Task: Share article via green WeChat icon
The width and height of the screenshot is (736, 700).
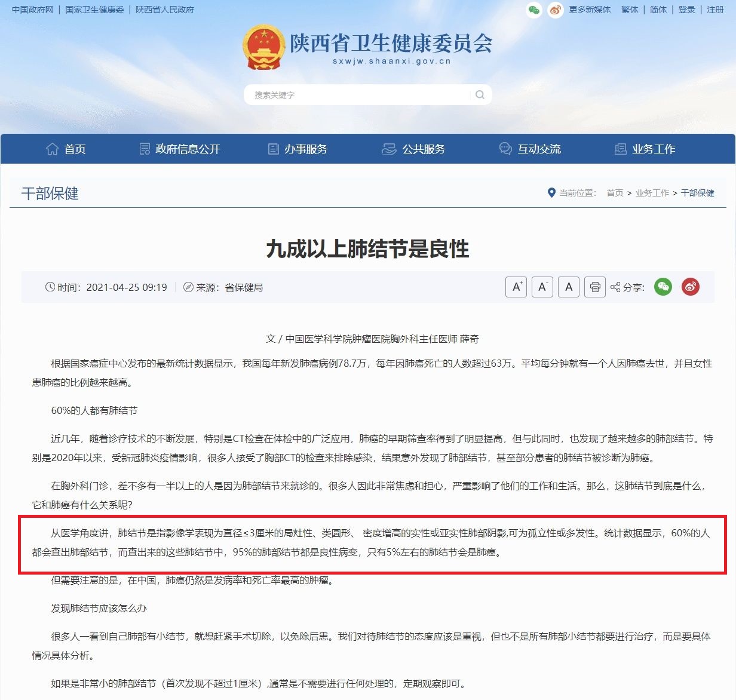Action: 663,287
